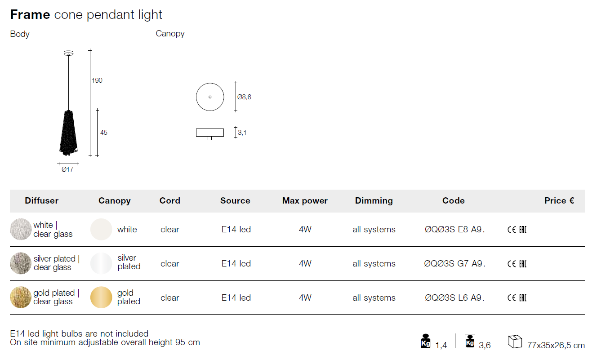This screenshot has height=364, width=597.
Task: Click product code ØQØ3S E8 A9
Action: click(455, 230)
